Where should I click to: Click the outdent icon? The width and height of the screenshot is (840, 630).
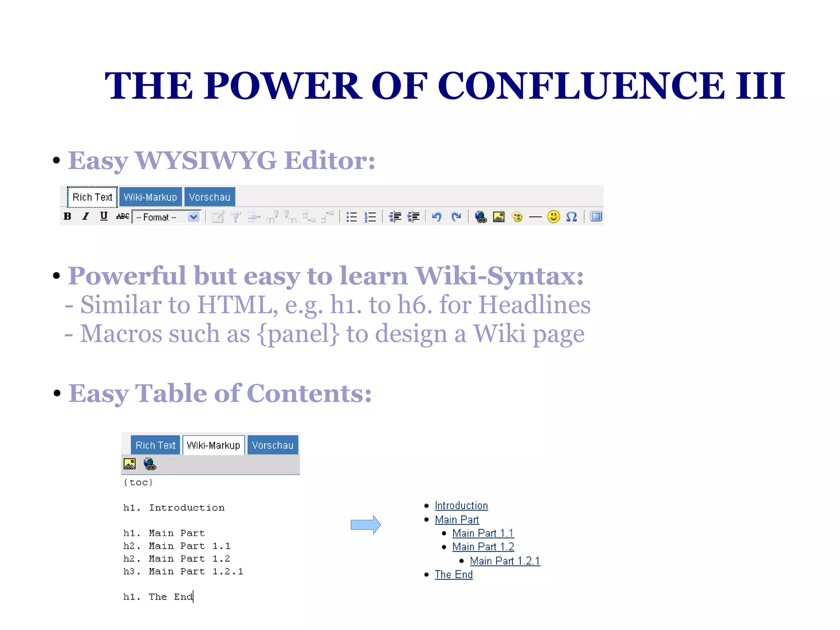pos(395,217)
